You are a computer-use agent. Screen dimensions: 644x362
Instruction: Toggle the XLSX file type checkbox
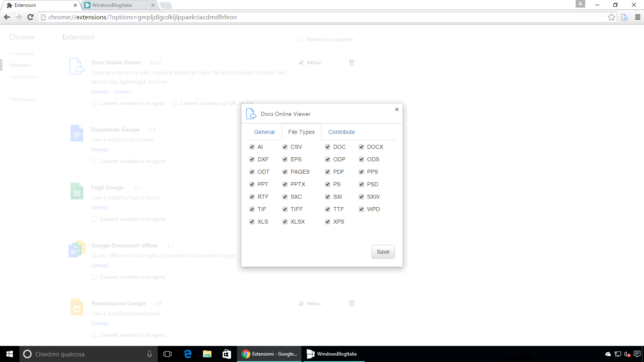pos(285,222)
